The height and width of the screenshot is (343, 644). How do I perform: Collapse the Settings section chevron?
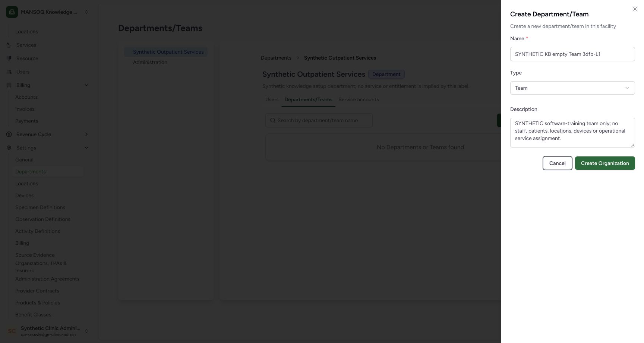86,148
